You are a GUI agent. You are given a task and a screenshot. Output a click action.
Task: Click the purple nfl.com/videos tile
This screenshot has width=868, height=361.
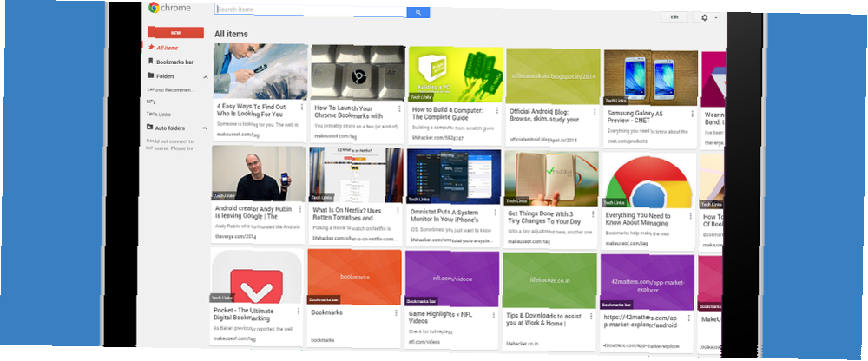(x=452, y=279)
